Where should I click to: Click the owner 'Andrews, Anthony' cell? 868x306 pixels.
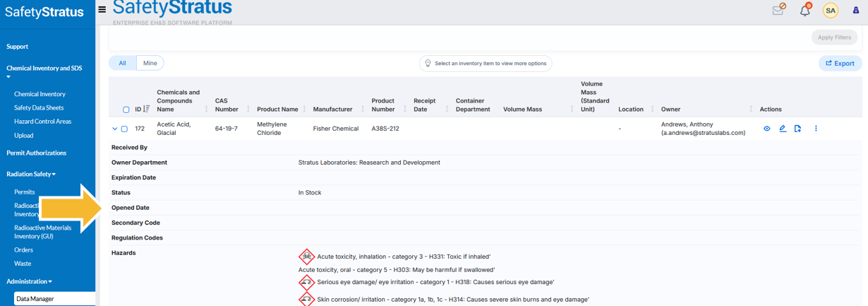pyautogui.click(x=703, y=129)
